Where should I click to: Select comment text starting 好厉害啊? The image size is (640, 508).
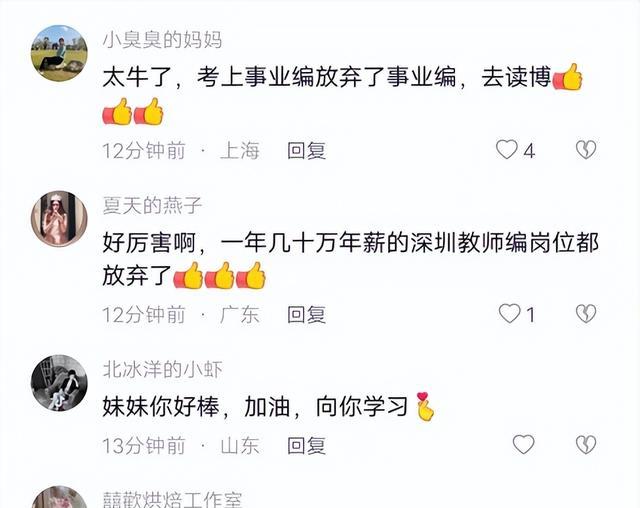(350, 260)
